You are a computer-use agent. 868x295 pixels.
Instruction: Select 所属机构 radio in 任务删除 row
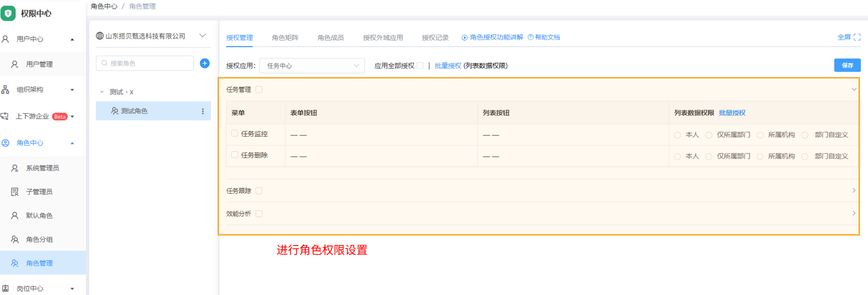tap(760, 157)
